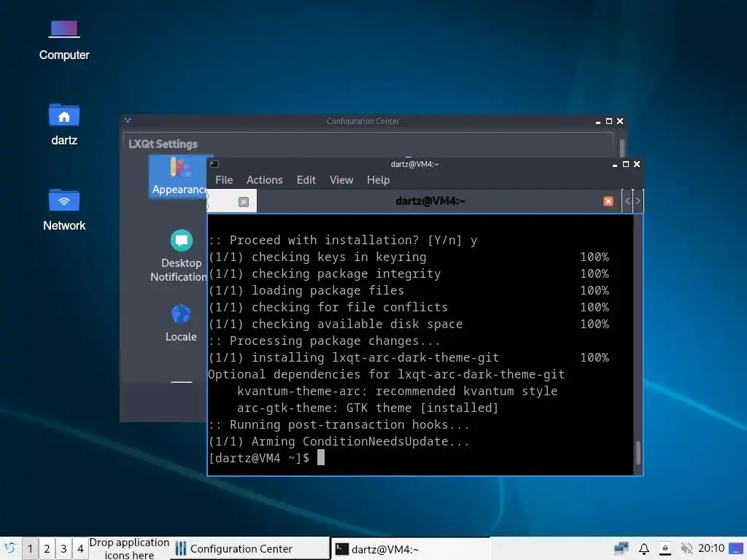Close the Configuration Center window
Screen dimensions: 747x560
tap(620, 122)
